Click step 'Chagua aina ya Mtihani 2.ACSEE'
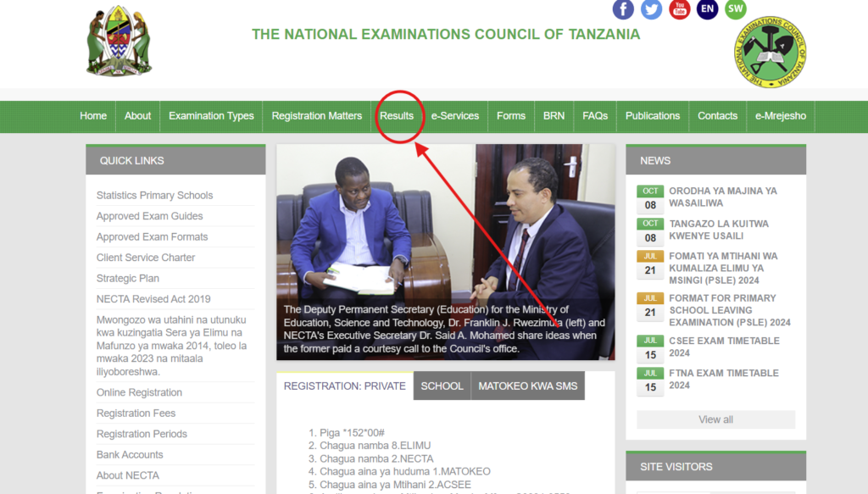This screenshot has height=494, width=868. pos(395,485)
